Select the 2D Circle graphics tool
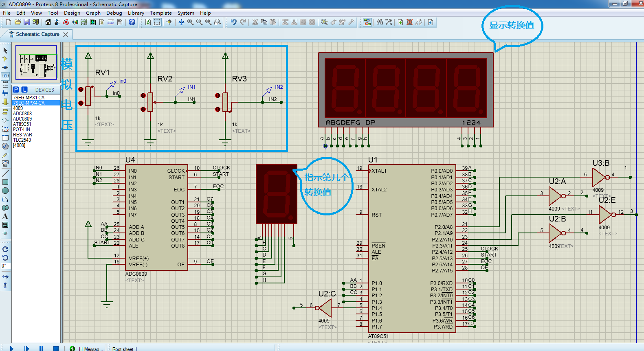The image size is (644, 351). pyautogui.click(x=5, y=191)
